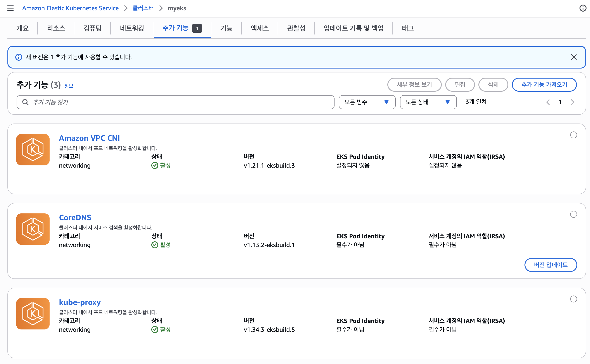Viewport: 590px width, 364px height.
Task: Click the info circle in the new version banner
Action: click(x=19, y=57)
